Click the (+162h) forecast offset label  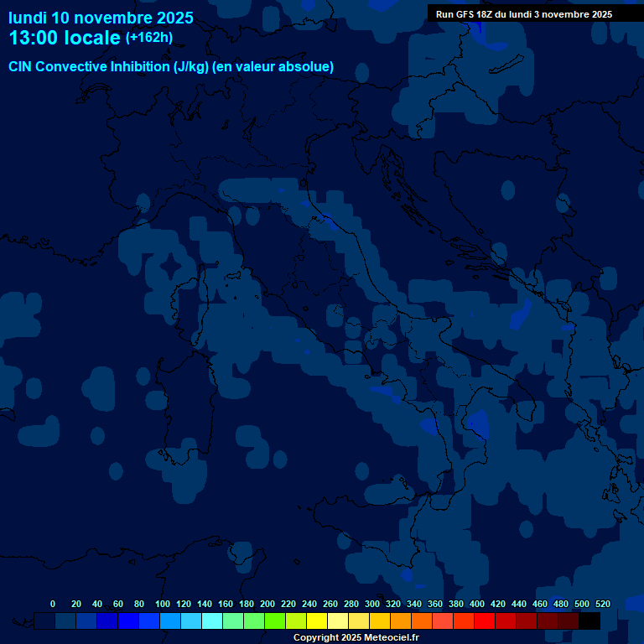148,38
